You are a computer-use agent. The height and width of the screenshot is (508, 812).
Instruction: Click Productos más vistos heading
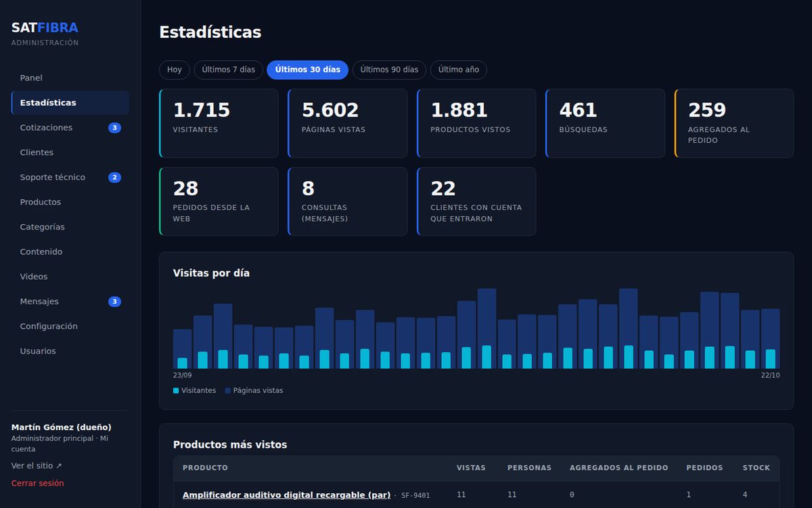pyautogui.click(x=230, y=445)
